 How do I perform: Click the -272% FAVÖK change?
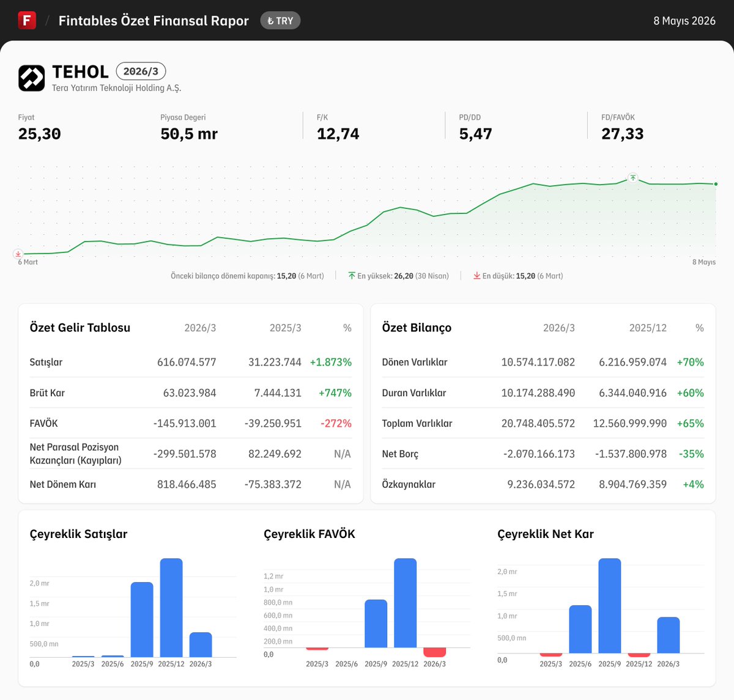(336, 423)
